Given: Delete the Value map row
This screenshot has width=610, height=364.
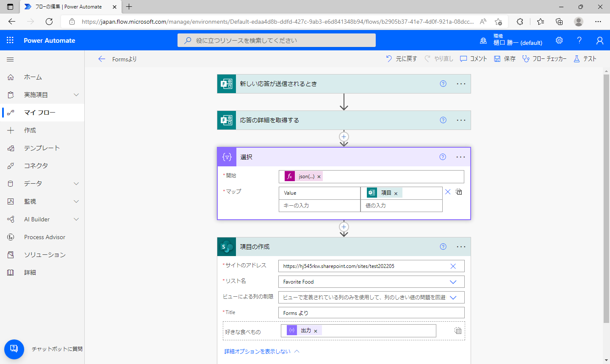Looking at the screenshot, I should (x=448, y=192).
